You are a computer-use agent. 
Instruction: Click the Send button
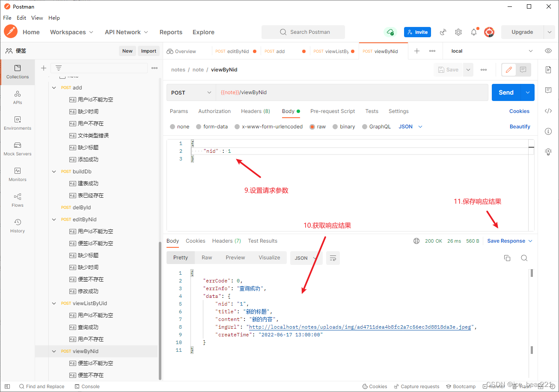click(506, 92)
